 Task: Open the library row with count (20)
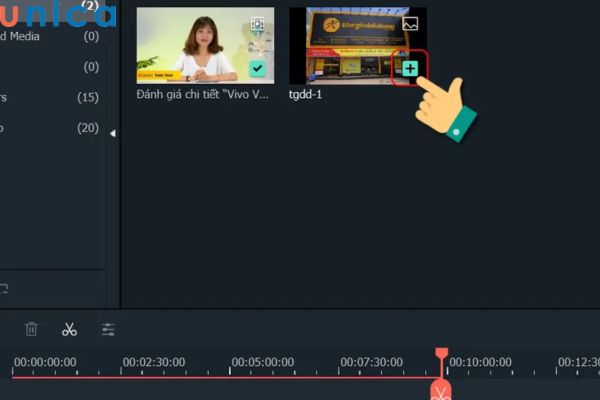49,128
